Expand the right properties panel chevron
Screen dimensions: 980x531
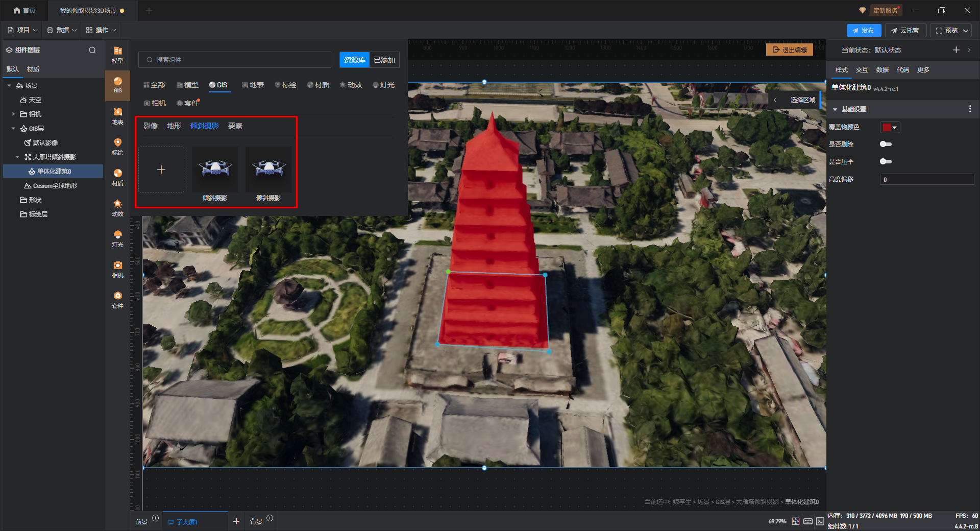point(969,50)
